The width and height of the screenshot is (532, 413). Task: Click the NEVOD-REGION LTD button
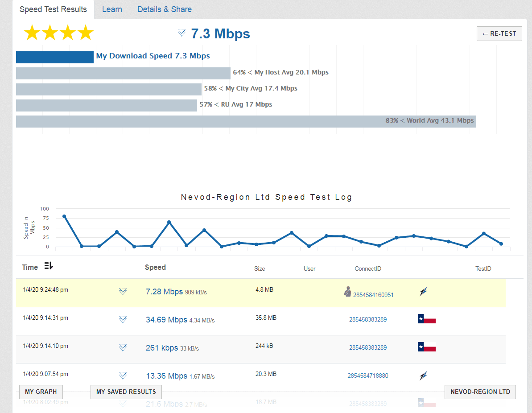pyautogui.click(x=480, y=392)
